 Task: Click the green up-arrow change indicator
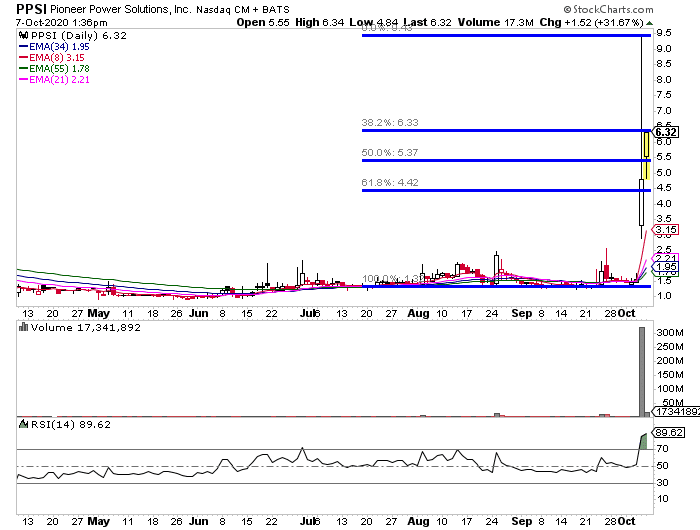(649, 23)
